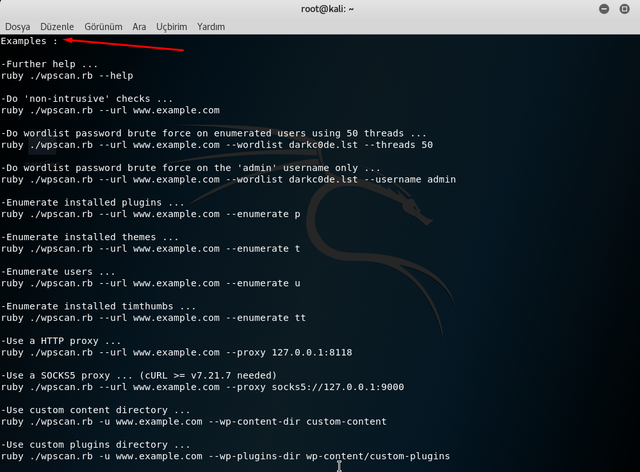The width and height of the screenshot is (640, 472).
Task: Click the 'admin' username only description line
Action: [191, 168]
